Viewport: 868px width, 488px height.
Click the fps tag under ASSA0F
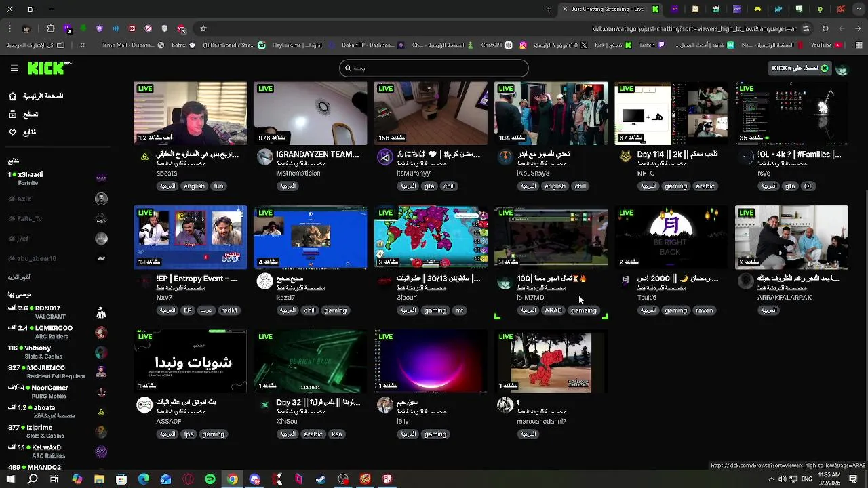point(189,434)
